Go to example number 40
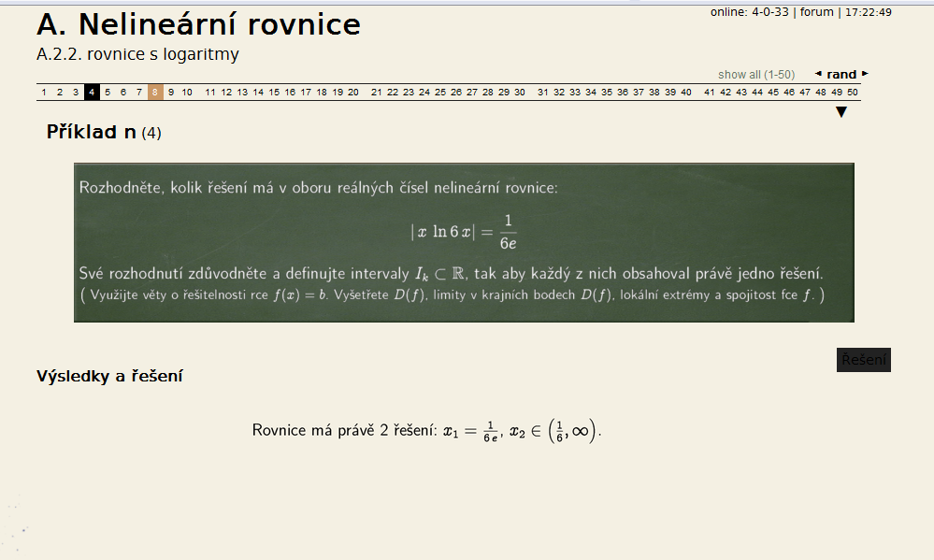Image resolution: width=934 pixels, height=560 pixels. pos(686,92)
